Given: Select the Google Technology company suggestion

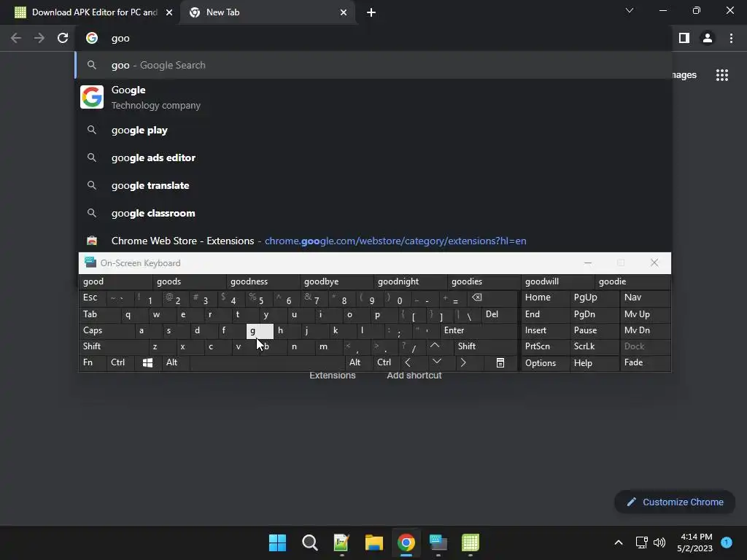Looking at the screenshot, I should pyautogui.click(x=374, y=97).
